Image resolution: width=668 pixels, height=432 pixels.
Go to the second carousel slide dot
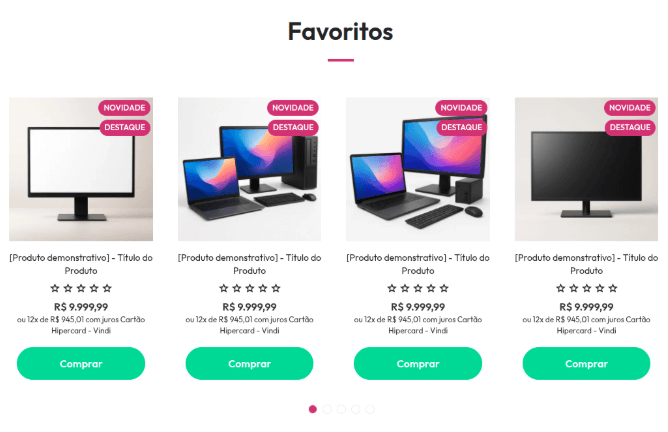327,409
